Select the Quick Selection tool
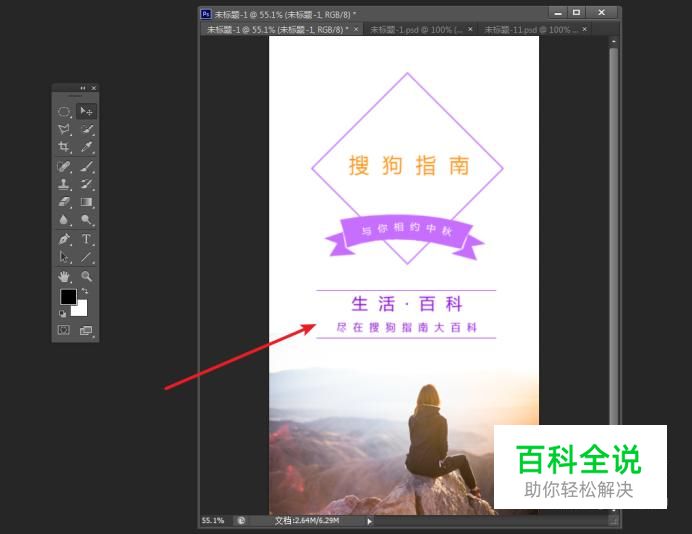Viewport: 692px width, 534px height. pyautogui.click(x=86, y=129)
